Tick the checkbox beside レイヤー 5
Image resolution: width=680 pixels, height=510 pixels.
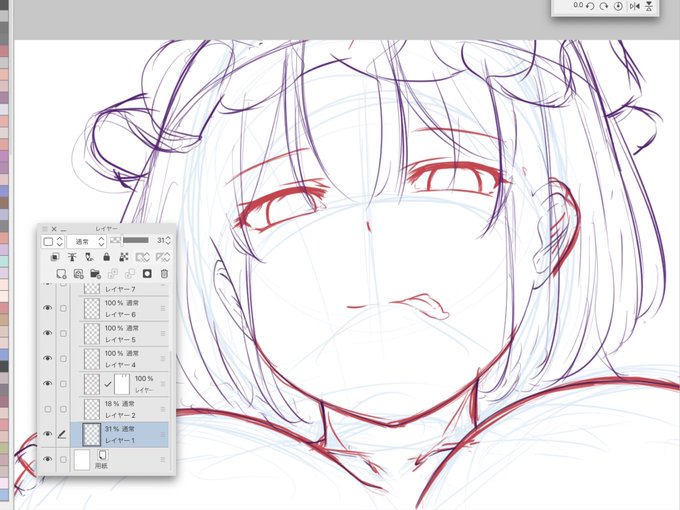pos(63,333)
